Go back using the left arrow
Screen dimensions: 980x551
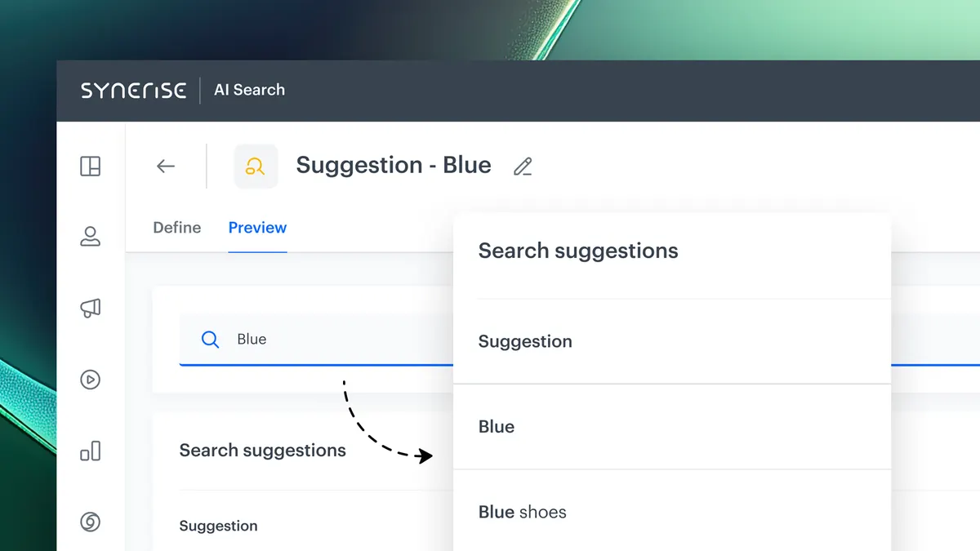(x=166, y=166)
